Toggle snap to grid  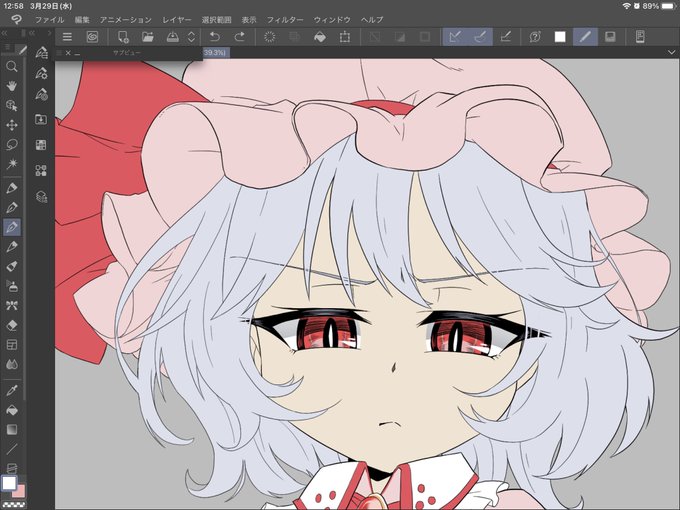click(x=505, y=37)
